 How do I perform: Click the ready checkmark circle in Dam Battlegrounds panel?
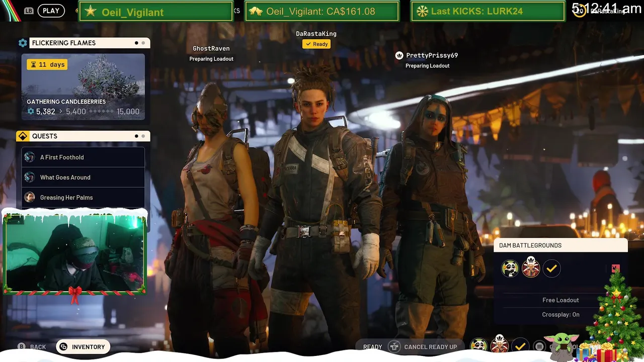551,268
